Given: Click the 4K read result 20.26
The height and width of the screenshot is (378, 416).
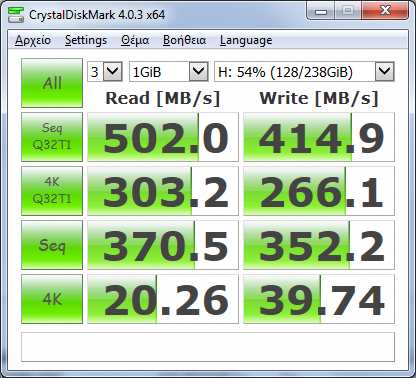Looking at the screenshot, I should coord(163,299).
